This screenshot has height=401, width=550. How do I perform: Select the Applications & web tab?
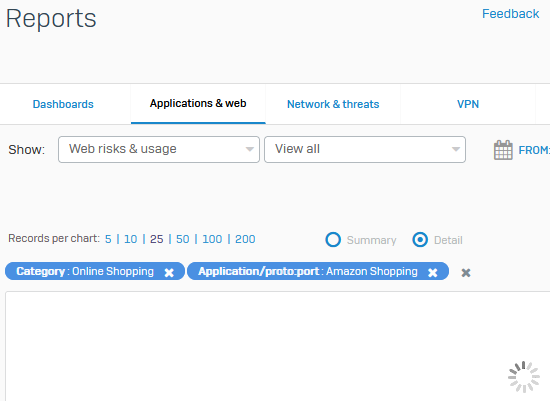198,103
